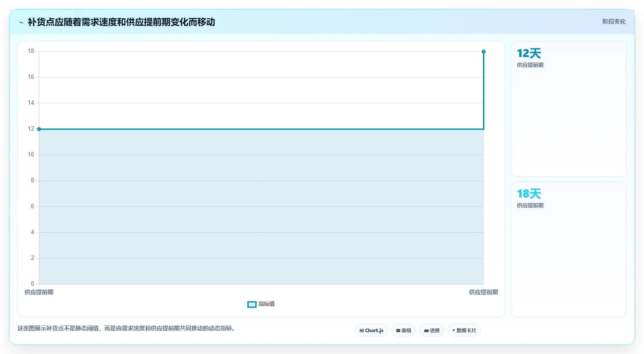Viewport: 644px width, 354px height.
Task: Toggle the 指标值 legend item
Action: [261, 304]
